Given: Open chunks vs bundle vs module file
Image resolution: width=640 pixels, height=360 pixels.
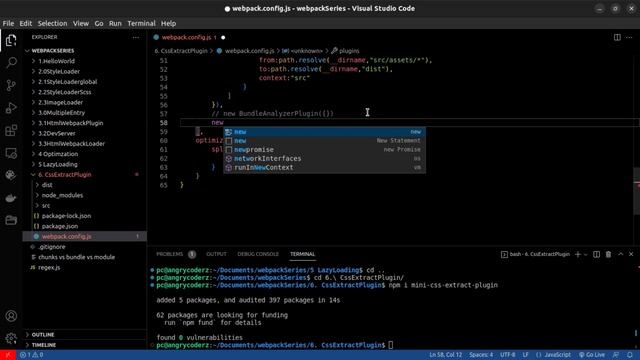Looking at the screenshot, I should (x=76, y=257).
